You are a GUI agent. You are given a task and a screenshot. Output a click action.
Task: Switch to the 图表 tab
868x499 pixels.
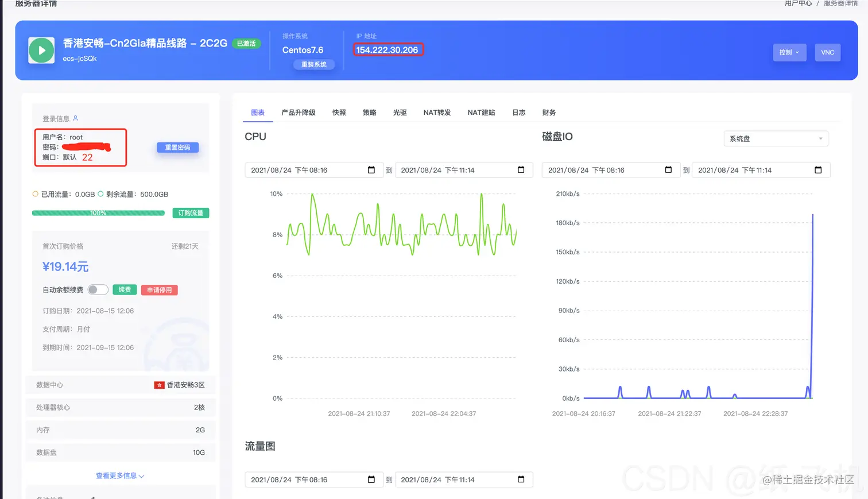click(x=258, y=113)
